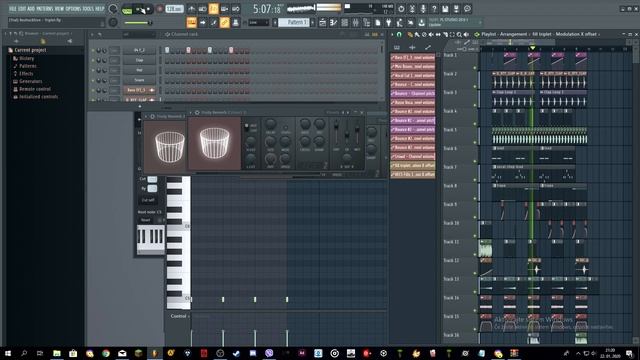Screen dimensions: 640x360
Task: Click the Hat channel button
Action: (x=139, y=70)
